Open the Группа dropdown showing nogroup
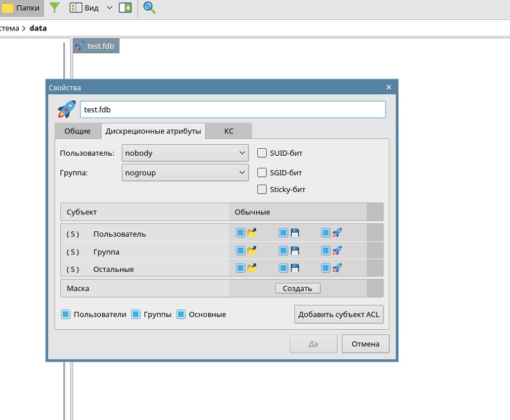 tap(185, 173)
